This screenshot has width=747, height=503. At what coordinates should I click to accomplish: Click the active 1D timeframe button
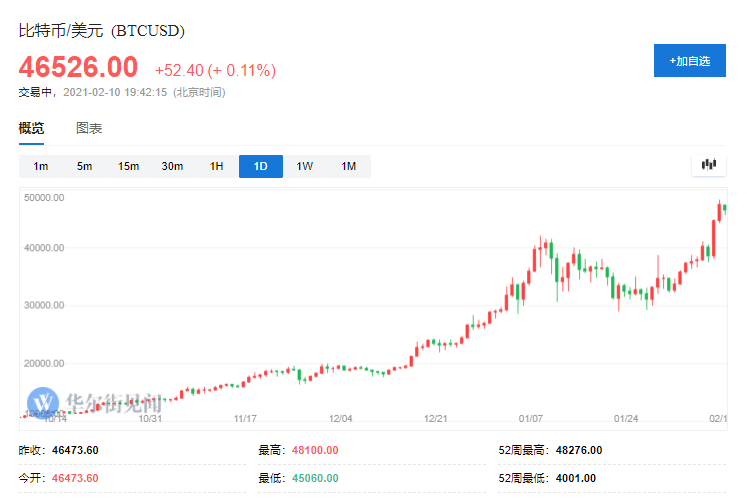[260, 167]
